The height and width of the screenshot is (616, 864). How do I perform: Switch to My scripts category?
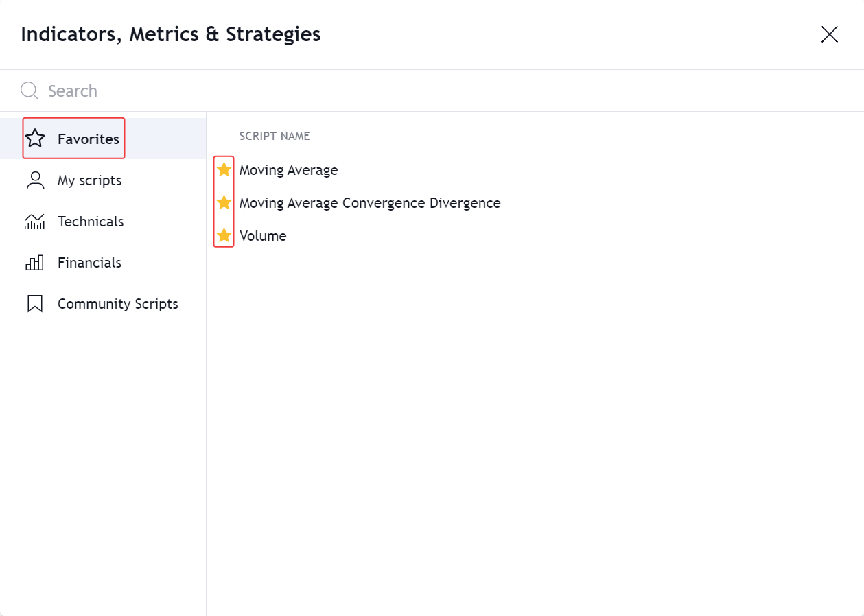click(89, 180)
